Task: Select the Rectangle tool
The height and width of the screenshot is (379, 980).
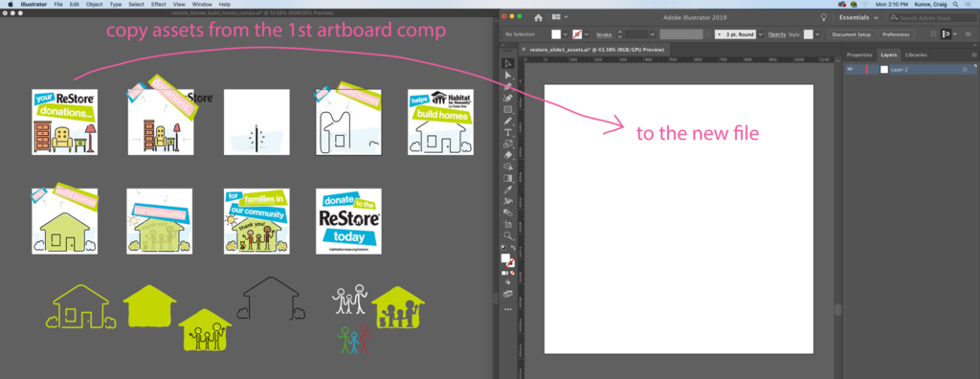Action: [x=508, y=109]
